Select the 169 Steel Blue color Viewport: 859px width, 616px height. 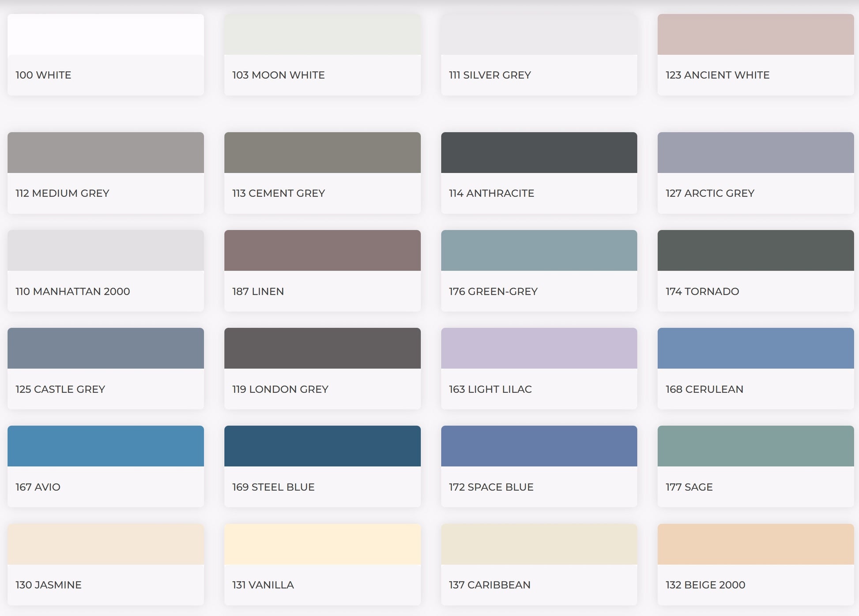click(322, 446)
